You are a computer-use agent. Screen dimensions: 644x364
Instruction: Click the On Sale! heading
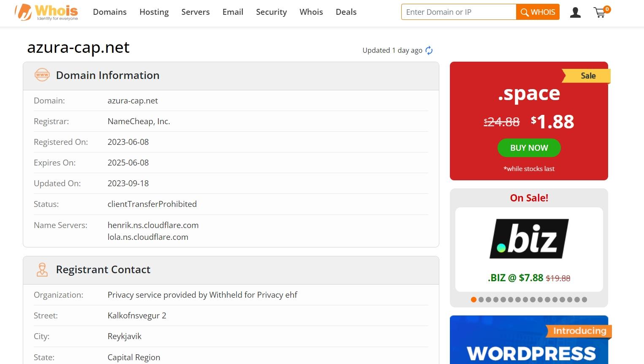coord(529,198)
